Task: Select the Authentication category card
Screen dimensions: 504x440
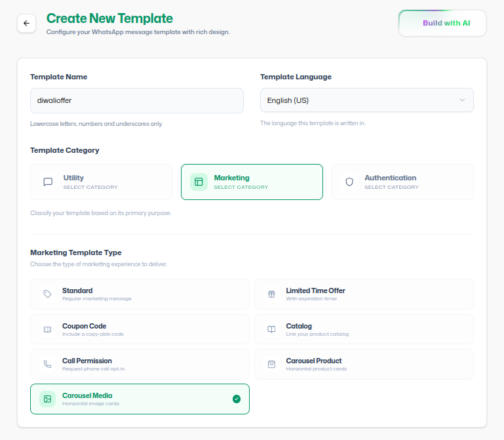Action: 403,182
